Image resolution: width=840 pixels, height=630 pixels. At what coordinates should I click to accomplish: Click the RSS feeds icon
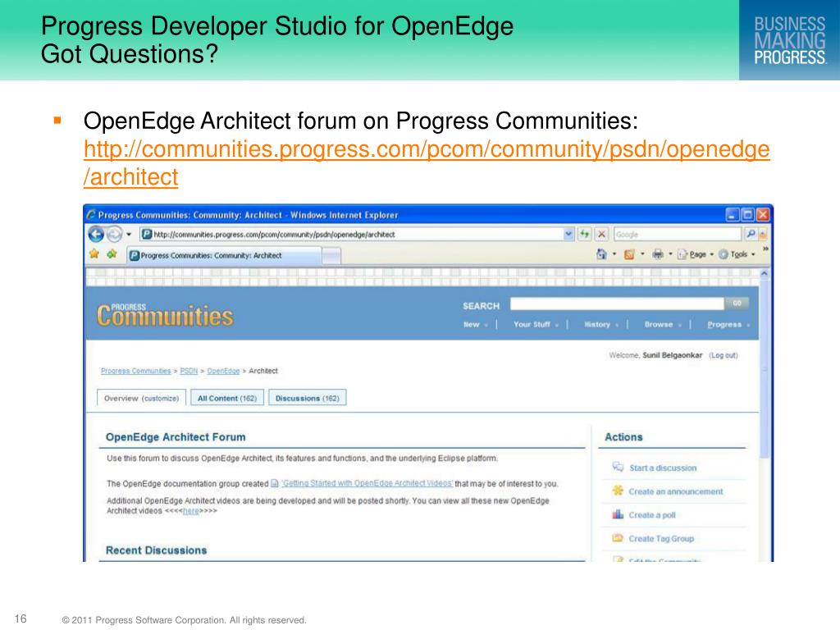tap(629, 254)
